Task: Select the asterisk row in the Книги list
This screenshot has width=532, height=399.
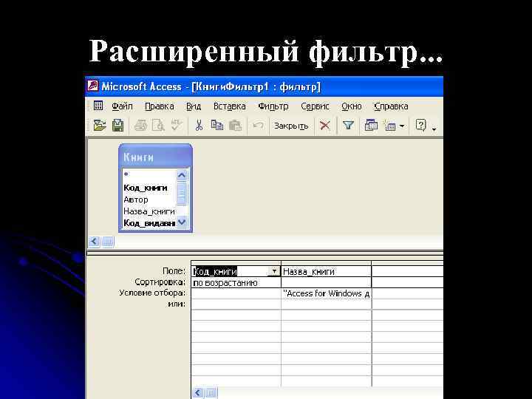Action: 149,175
